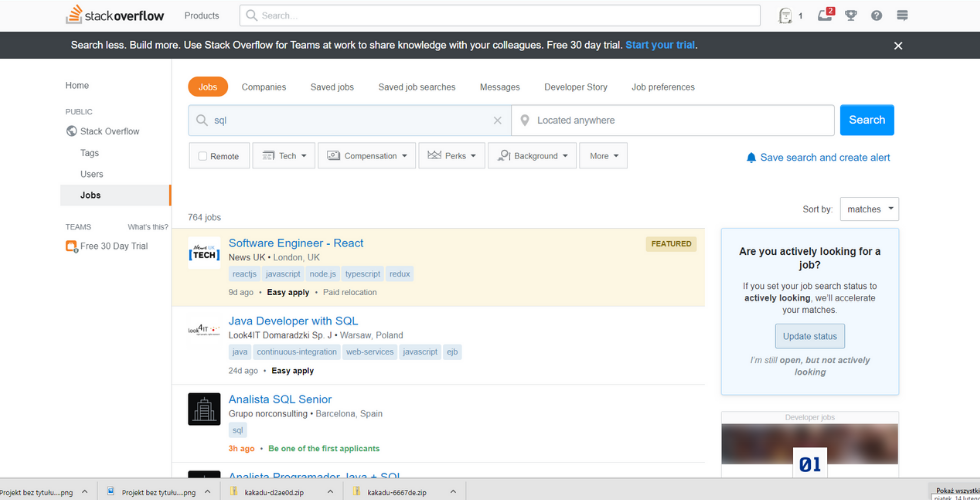Click the globe icon beside Stack Overflow
This screenshot has height=500, width=980.
click(71, 131)
